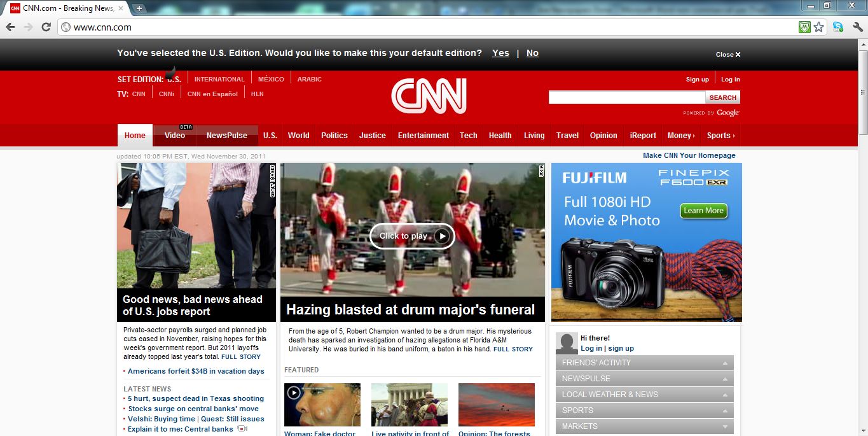Open the Sports dropdown in the nav bar
Viewport: 868px width, 436px height.
point(720,136)
